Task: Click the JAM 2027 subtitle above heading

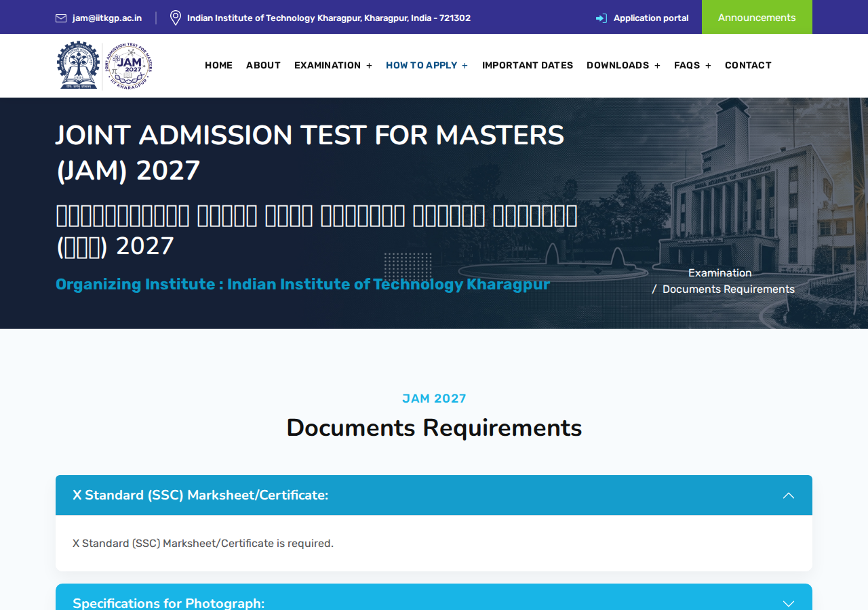Action: pyautogui.click(x=434, y=399)
